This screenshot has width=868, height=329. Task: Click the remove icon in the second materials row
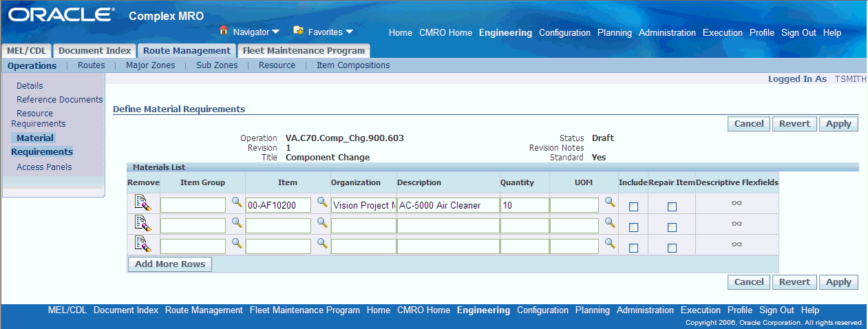tap(142, 223)
